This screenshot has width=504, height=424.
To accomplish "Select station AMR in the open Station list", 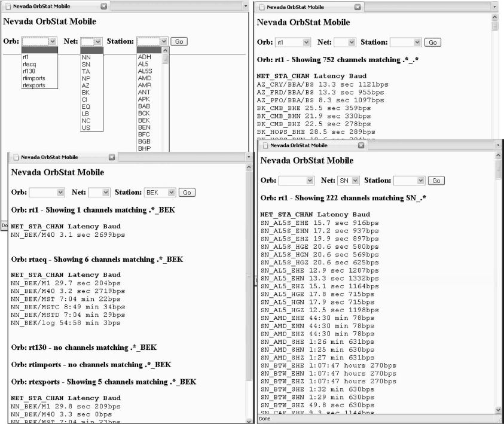I will pos(149,85).
